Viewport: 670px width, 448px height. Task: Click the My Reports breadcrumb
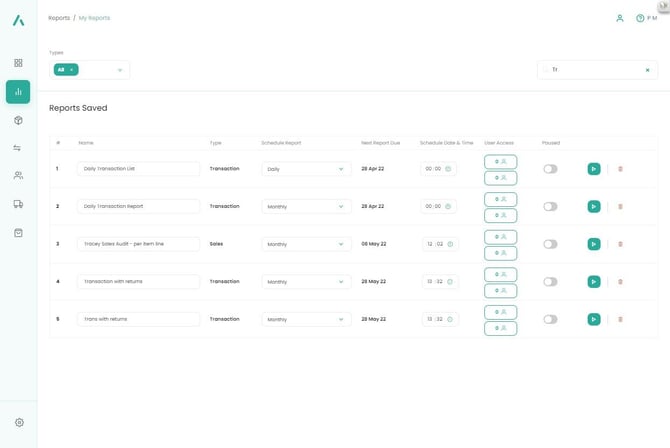95,18
